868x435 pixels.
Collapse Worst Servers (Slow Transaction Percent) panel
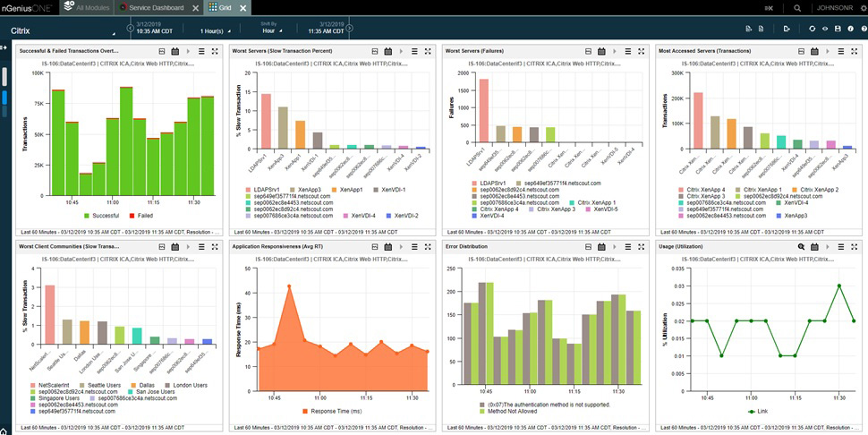tap(375, 52)
